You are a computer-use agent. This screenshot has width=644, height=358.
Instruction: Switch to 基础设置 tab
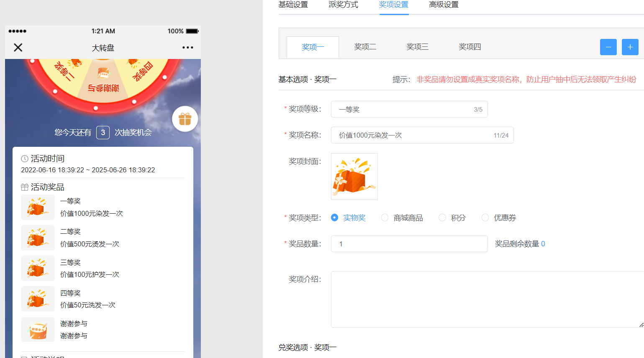[x=293, y=5]
